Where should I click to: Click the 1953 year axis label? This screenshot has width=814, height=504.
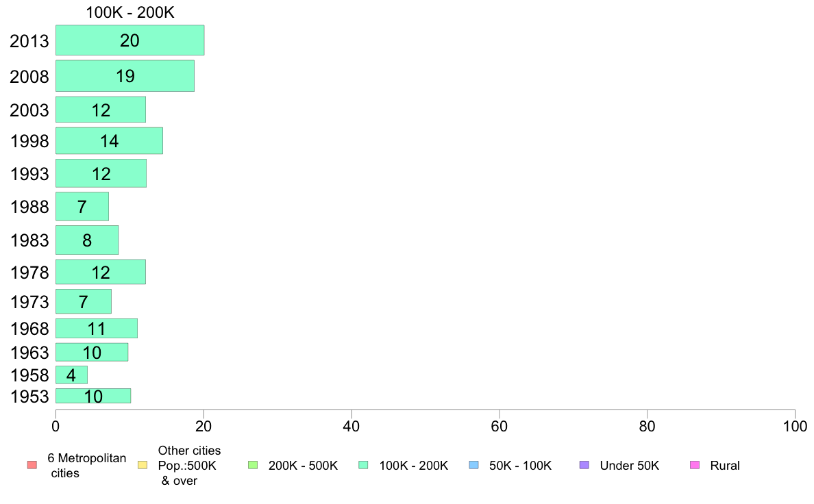[x=29, y=396]
